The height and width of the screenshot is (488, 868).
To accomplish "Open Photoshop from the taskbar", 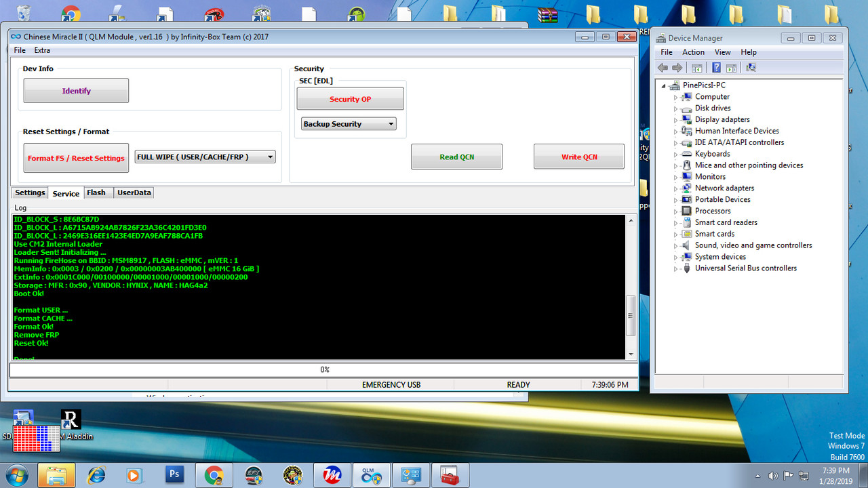I will point(174,475).
